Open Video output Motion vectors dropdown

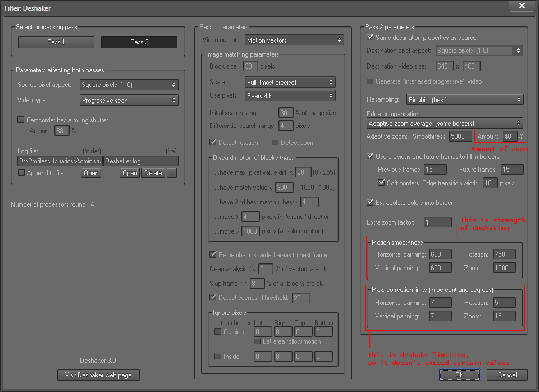[294, 40]
